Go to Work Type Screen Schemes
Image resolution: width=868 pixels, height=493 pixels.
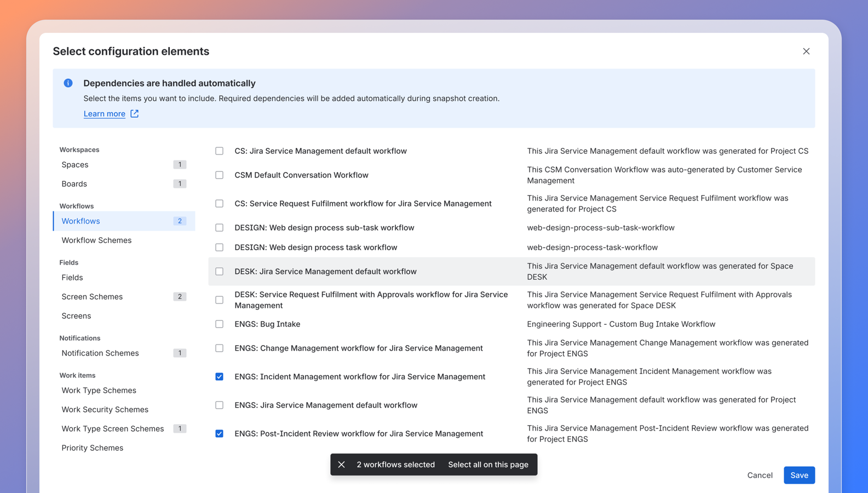124,429
